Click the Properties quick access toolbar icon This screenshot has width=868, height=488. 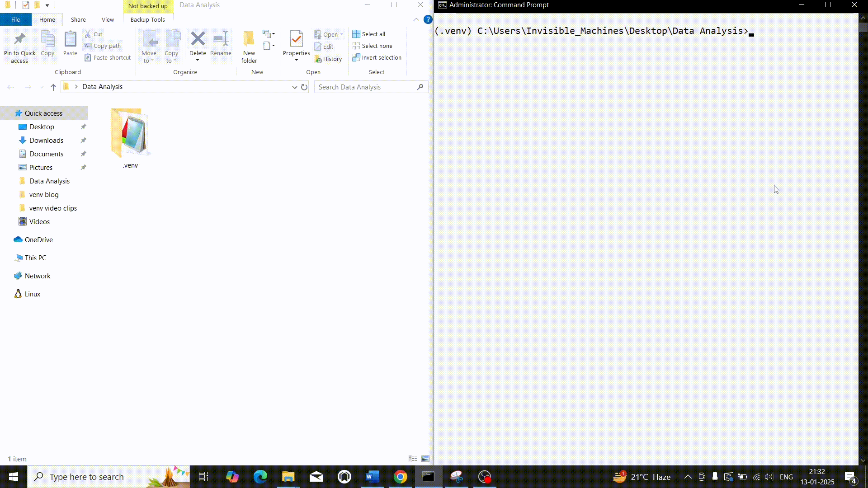click(26, 5)
